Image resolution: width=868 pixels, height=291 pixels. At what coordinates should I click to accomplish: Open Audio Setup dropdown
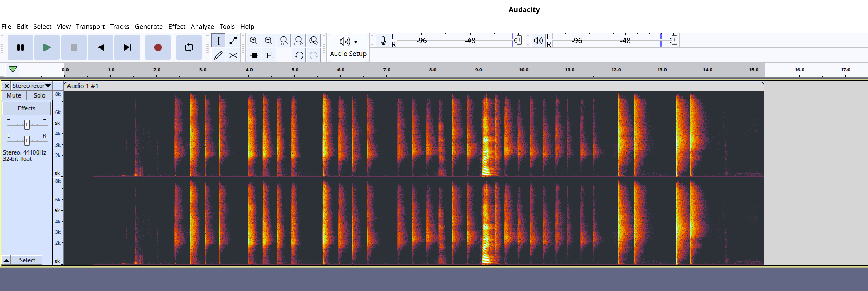(348, 47)
